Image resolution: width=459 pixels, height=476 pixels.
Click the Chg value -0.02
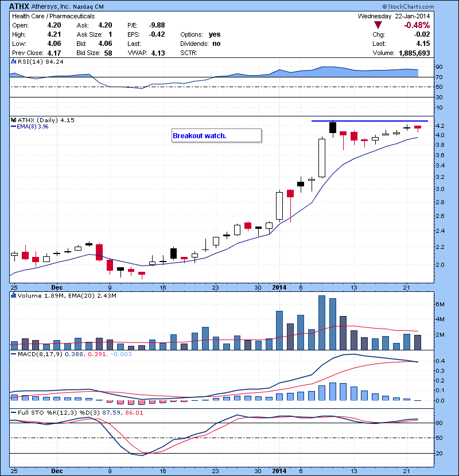[x=422, y=34]
